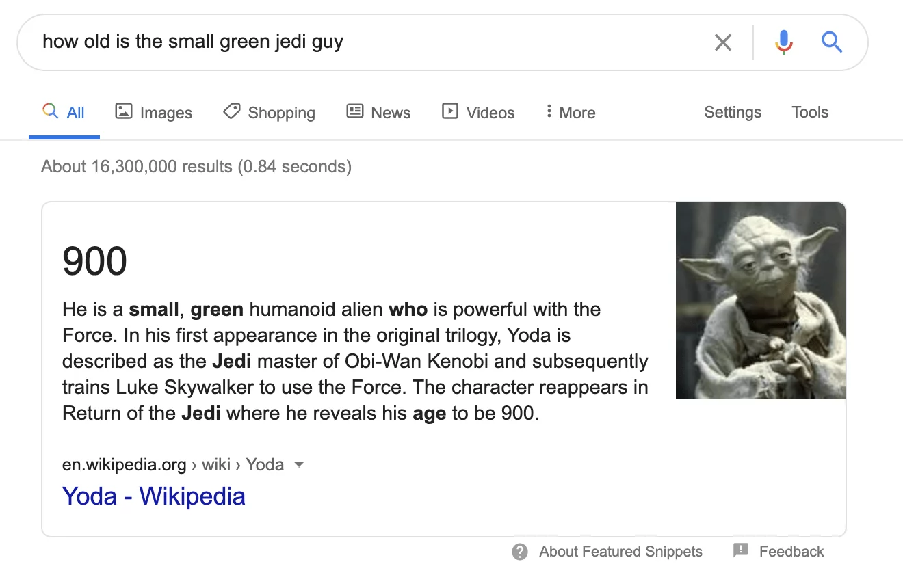903x588 pixels.
Task: Open the Yoda - Wikipedia link
Action: (153, 496)
